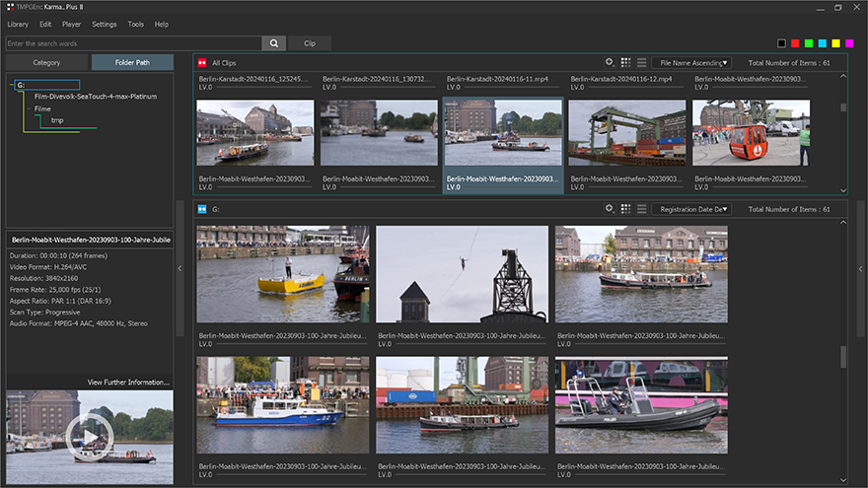Image resolution: width=868 pixels, height=488 pixels.
Task: Select the yellow color label swatch
Action: [836, 43]
